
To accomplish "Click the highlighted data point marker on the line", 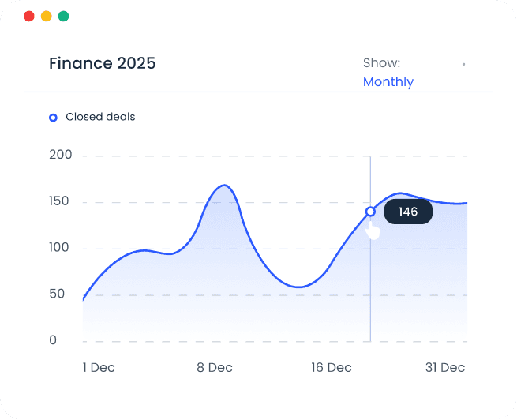I will tap(370, 212).
